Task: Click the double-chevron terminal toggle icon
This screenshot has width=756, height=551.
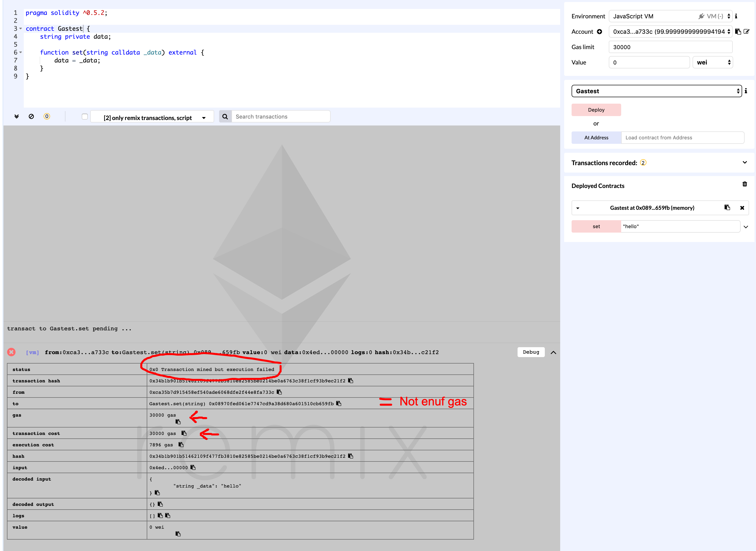Action: point(16,116)
